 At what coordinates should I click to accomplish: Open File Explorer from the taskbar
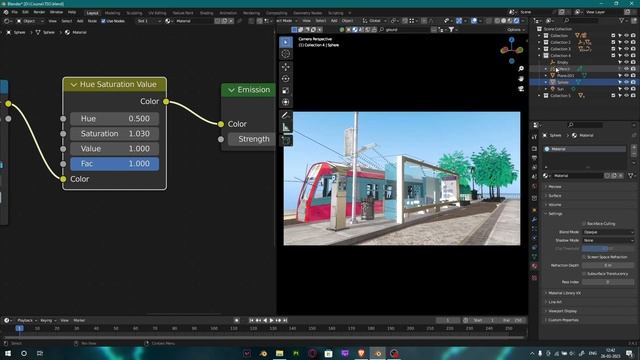(x=280, y=353)
